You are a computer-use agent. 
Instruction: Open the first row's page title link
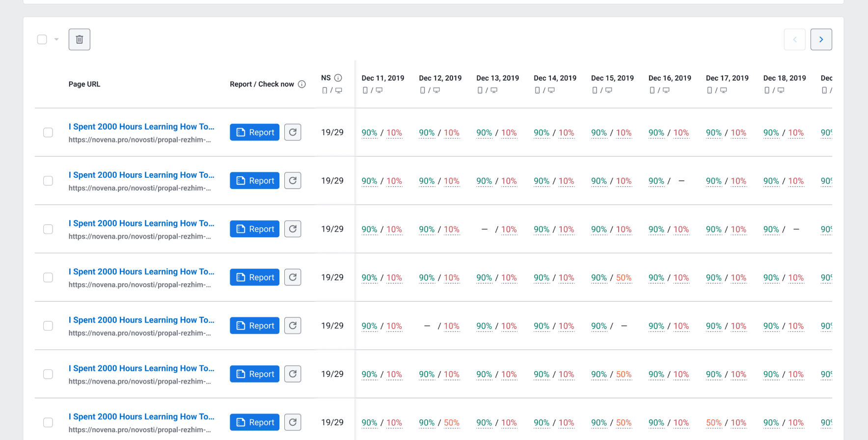(141, 127)
